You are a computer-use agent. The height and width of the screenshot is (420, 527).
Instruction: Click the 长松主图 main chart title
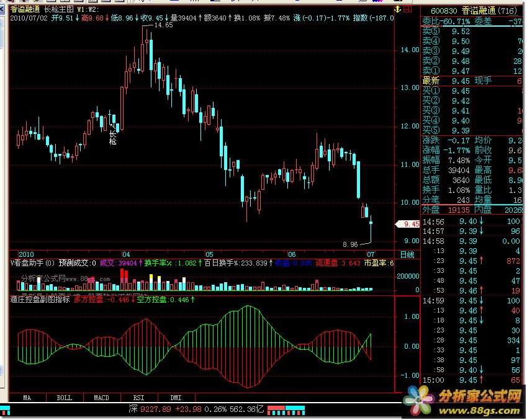(x=59, y=10)
